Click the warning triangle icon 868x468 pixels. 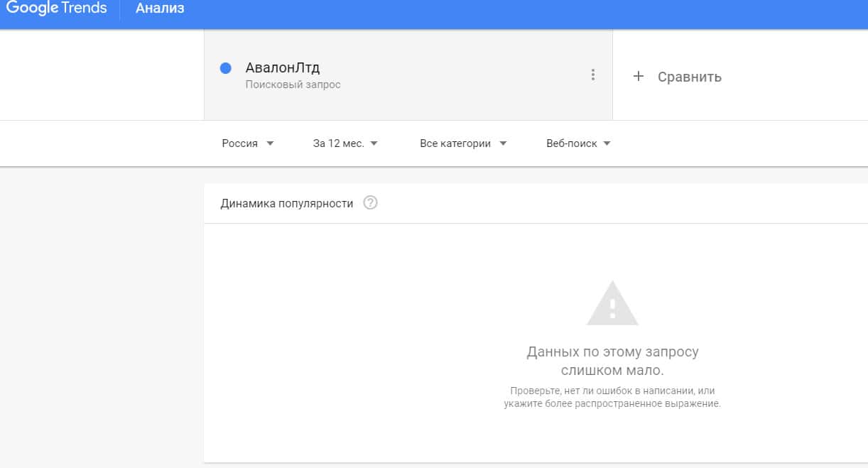pyautogui.click(x=612, y=304)
